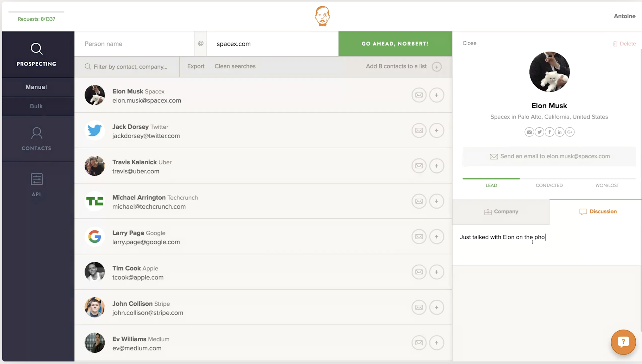Click plus icon for Elon Musk row
642x364 pixels.
[437, 95]
